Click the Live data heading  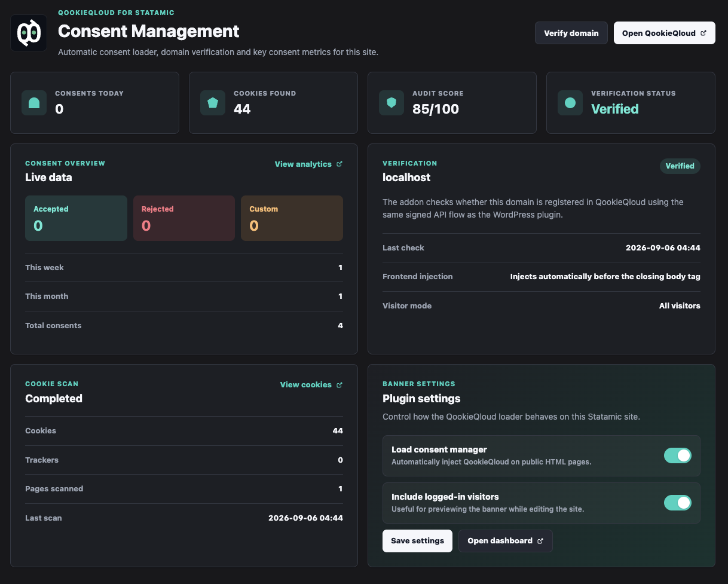(48, 178)
